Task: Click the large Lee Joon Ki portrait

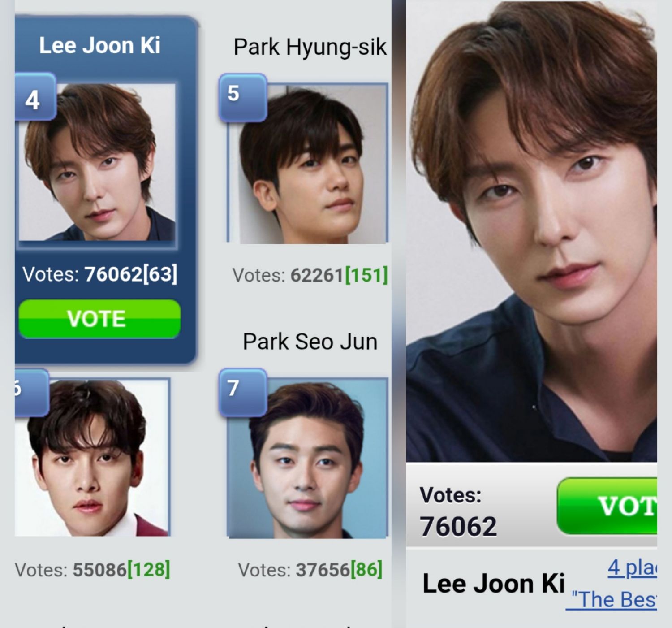Action: (532, 232)
